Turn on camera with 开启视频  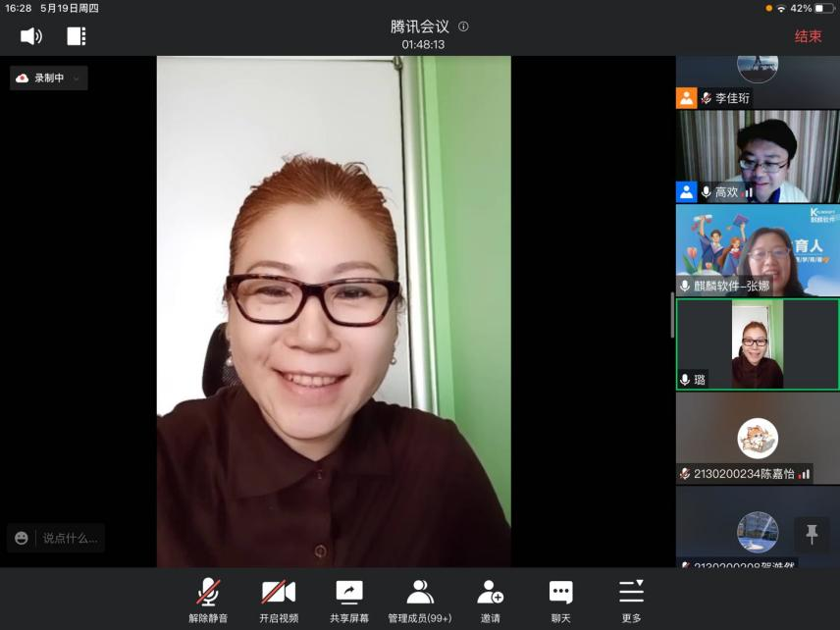click(279, 602)
